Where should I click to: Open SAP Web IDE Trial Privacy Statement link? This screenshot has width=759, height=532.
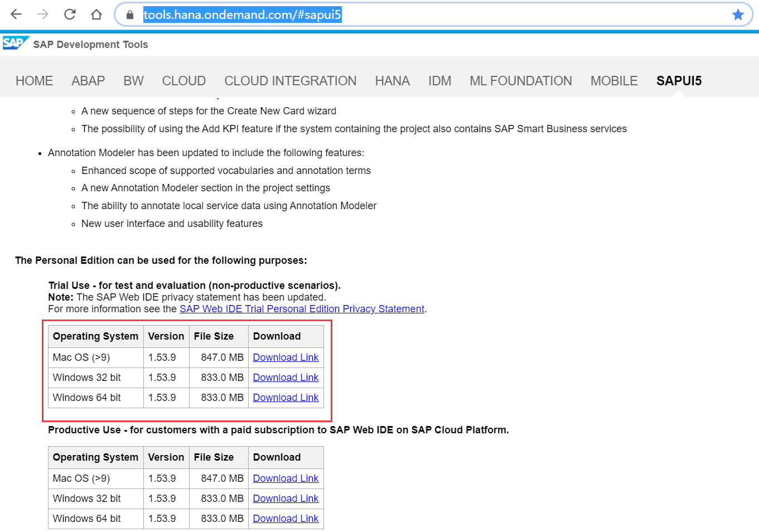click(x=302, y=309)
